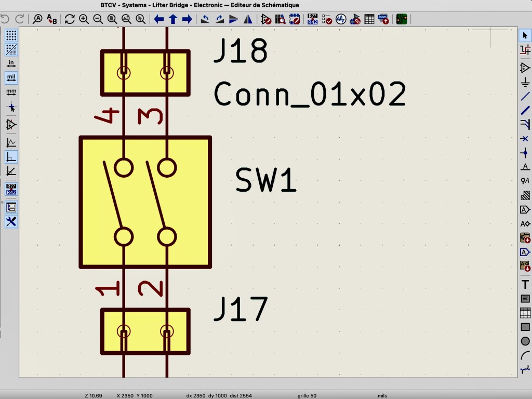Viewport: 532px width, 399px height.
Task: Select the Add Power Symbol tool
Action: (x=525, y=82)
